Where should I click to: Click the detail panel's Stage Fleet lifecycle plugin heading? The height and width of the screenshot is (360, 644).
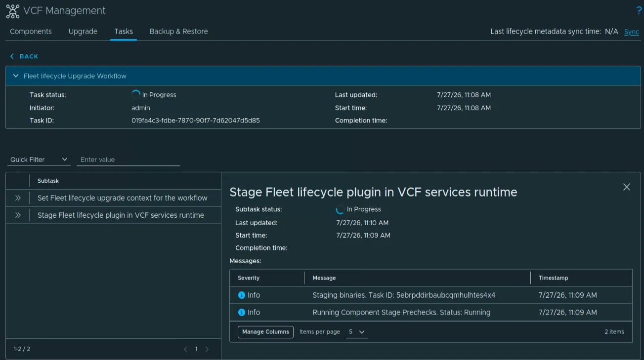pos(373,192)
